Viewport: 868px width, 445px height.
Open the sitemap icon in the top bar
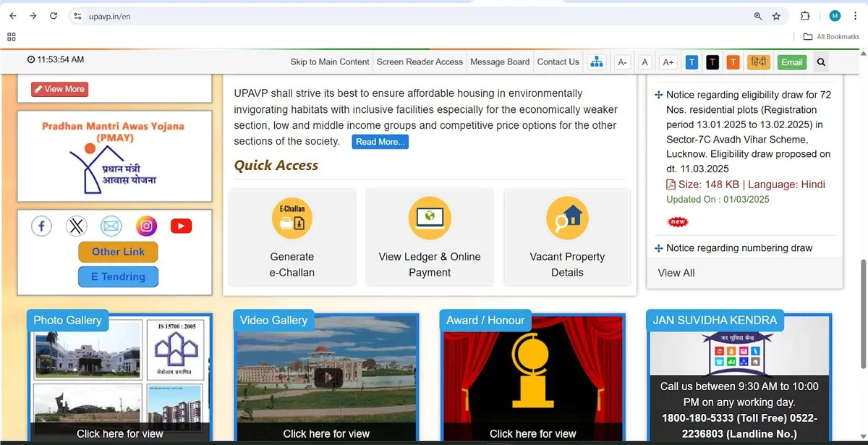[597, 62]
